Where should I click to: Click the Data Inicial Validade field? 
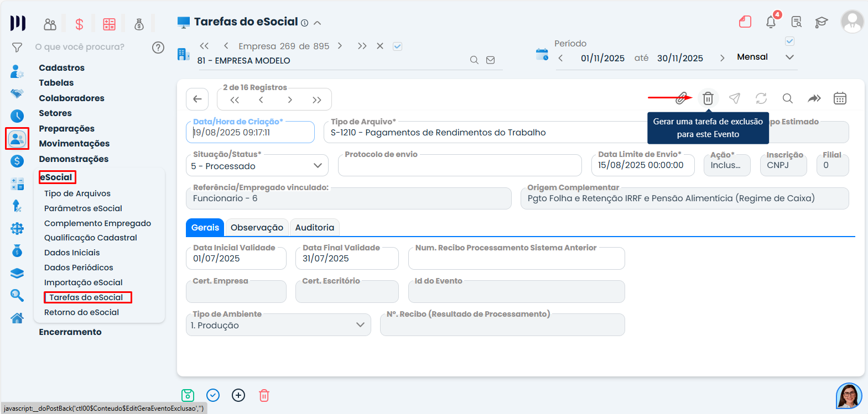pyautogui.click(x=236, y=259)
